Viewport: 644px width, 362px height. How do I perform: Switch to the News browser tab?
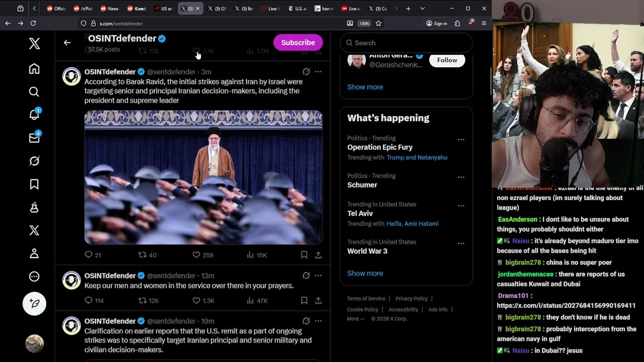point(109,9)
